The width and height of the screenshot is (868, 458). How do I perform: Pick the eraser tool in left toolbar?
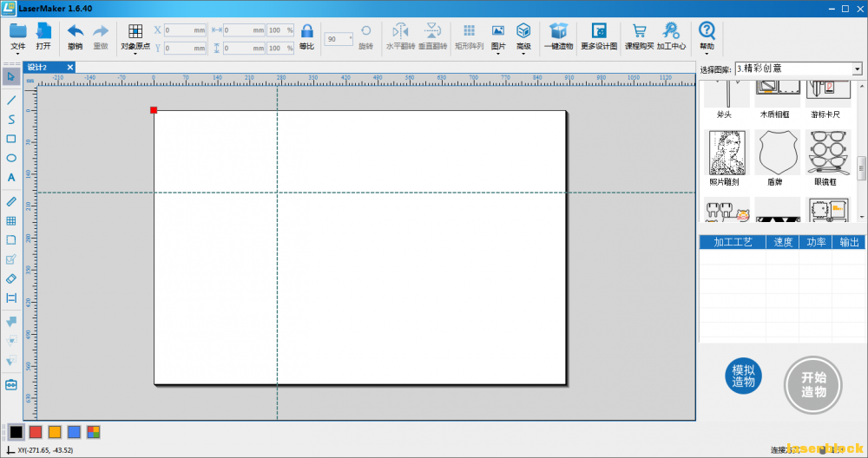(11, 278)
